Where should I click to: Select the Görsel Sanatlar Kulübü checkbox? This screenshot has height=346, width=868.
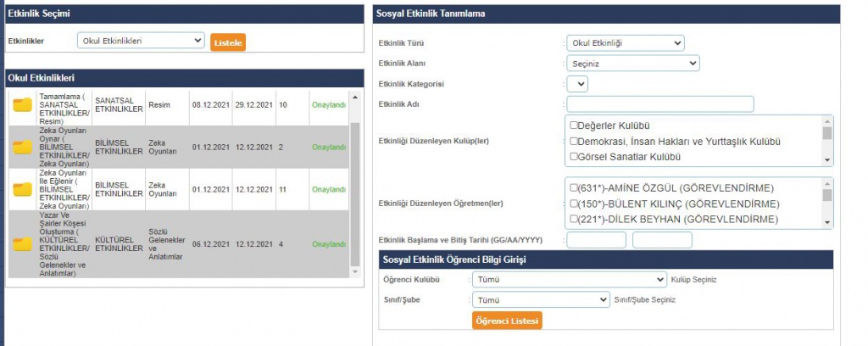[x=574, y=156]
